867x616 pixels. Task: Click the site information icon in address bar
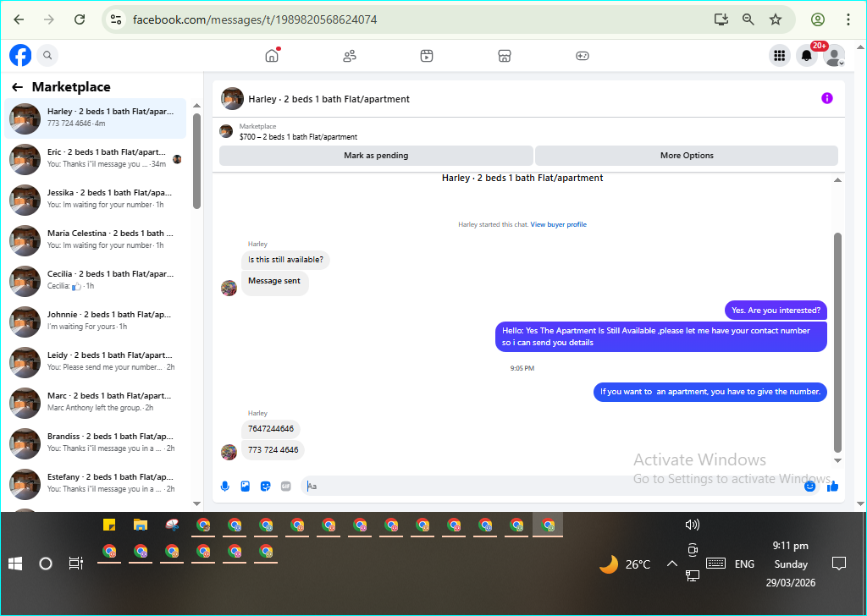point(115,19)
